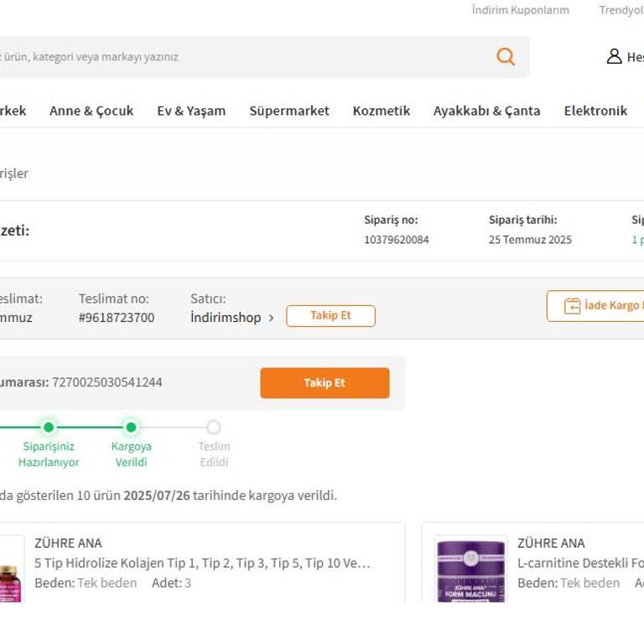644x644 pixels.
Task: Open the Form Macunu product thumbnail
Action: (470, 570)
